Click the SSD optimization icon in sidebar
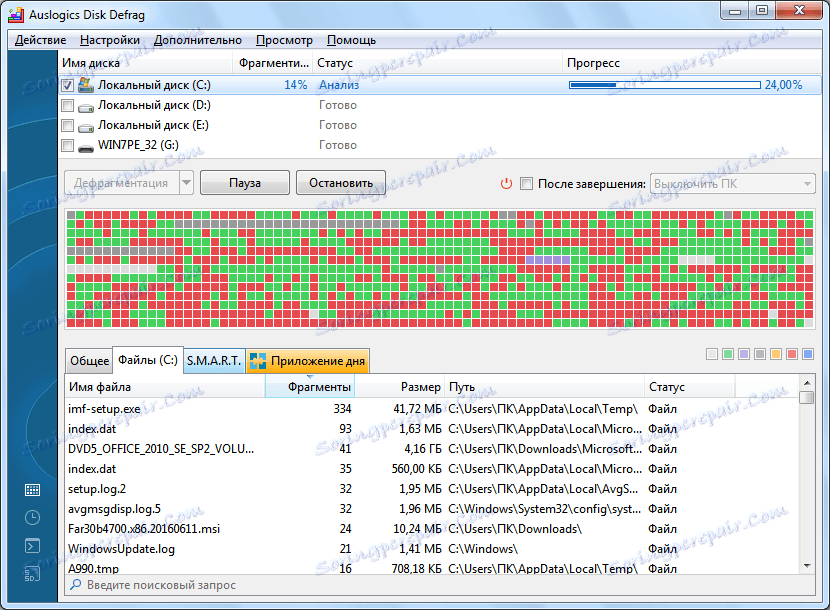The image size is (830, 610). click(32, 574)
